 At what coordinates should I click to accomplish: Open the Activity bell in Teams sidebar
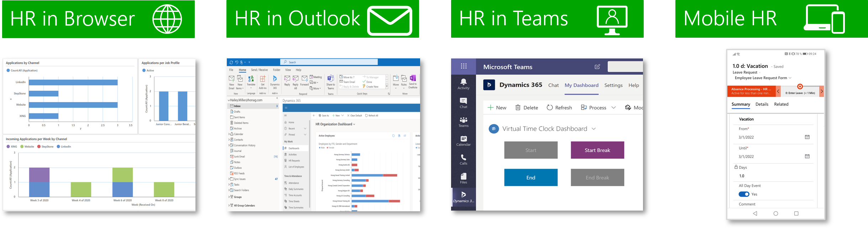pyautogui.click(x=463, y=84)
